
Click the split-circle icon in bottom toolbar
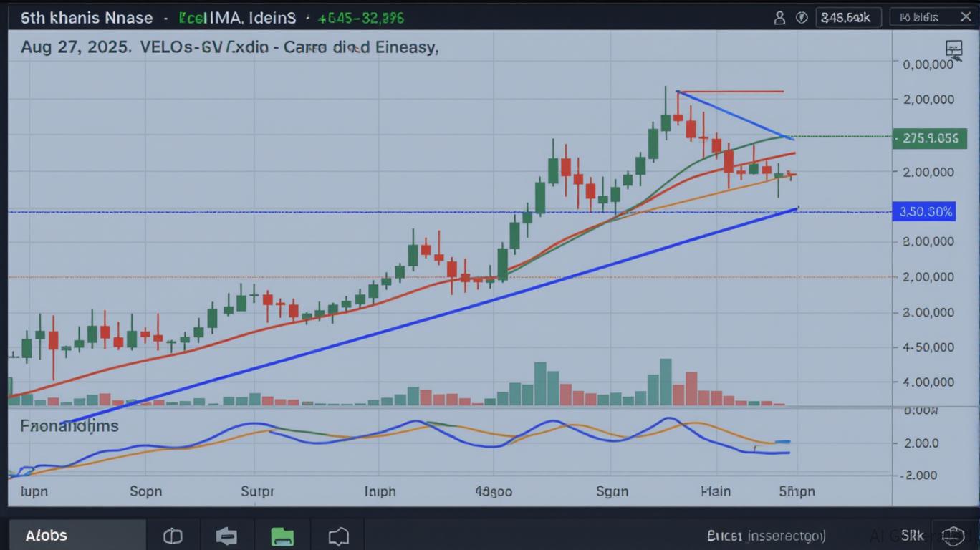click(173, 536)
